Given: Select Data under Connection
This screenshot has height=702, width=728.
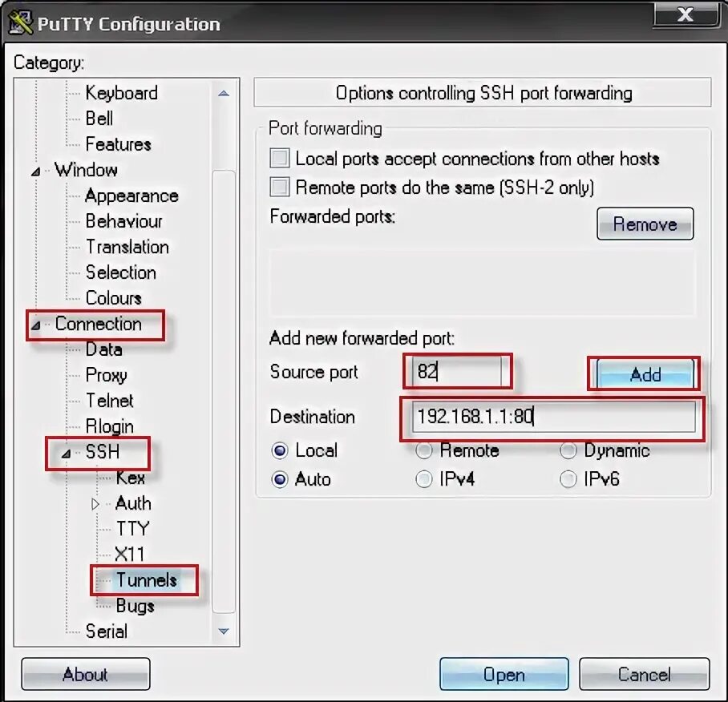Looking at the screenshot, I should (104, 349).
